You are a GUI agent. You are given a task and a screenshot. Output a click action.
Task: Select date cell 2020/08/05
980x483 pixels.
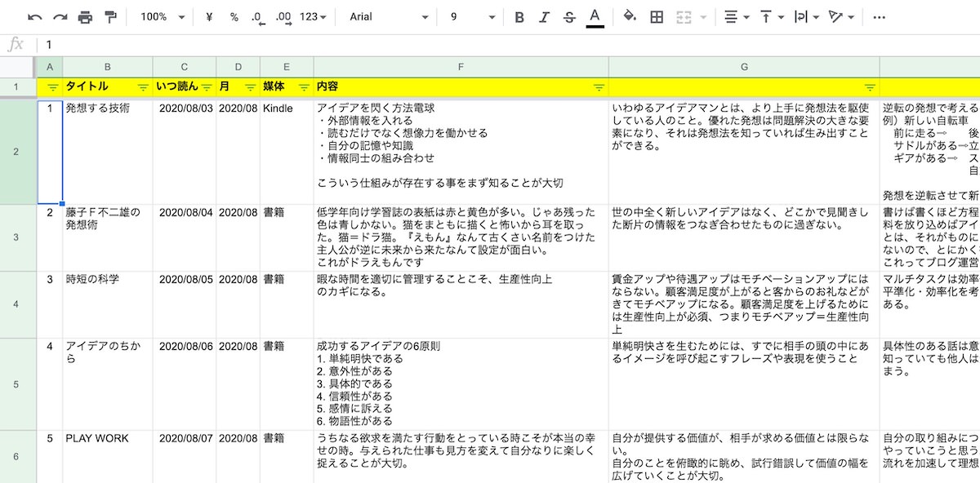185,304
